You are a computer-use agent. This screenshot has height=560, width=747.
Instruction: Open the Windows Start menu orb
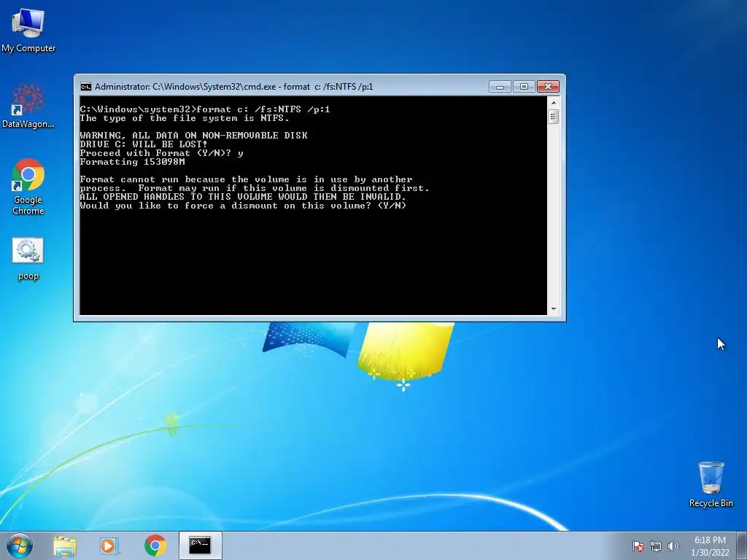(x=20, y=545)
